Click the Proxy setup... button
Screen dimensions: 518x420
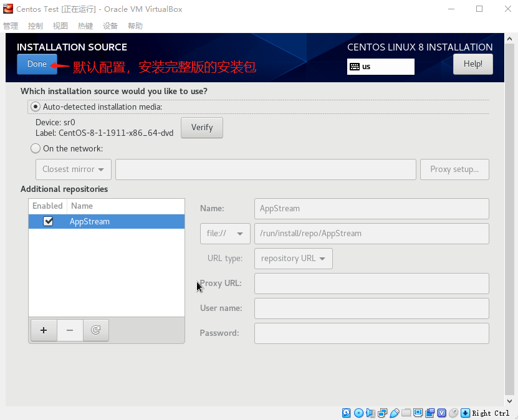coord(454,169)
